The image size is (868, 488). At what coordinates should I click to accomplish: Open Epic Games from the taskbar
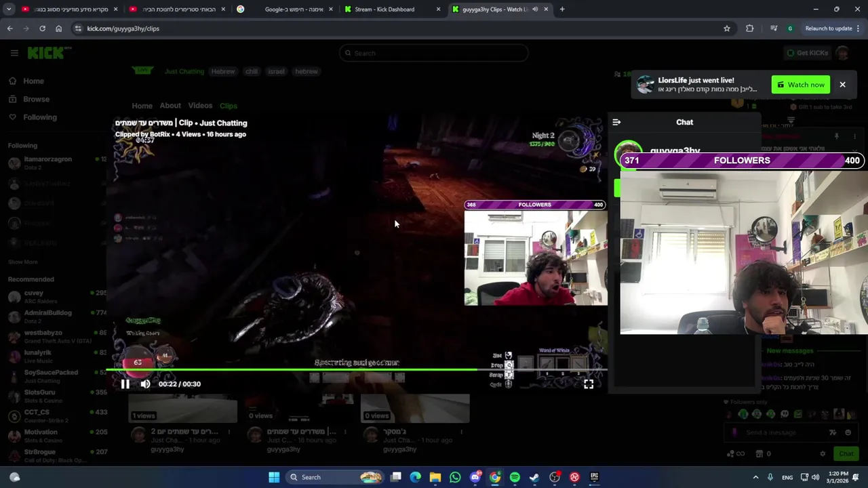[594, 477]
